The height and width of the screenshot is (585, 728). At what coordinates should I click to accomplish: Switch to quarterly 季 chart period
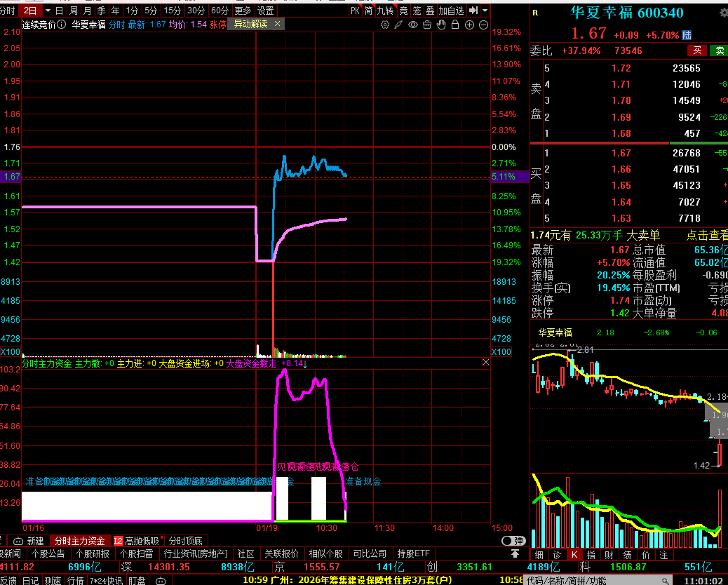pyautogui.click(x=101, y=11)
